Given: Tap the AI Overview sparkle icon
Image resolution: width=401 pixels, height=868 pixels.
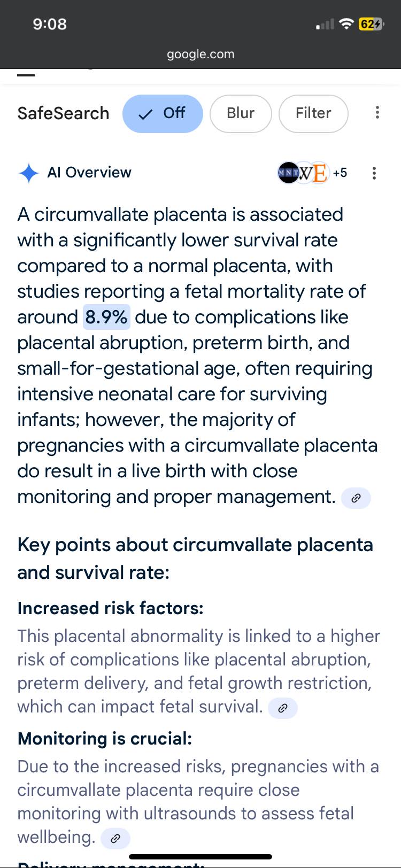Looking at the screenshot, I should coord(28,173).
